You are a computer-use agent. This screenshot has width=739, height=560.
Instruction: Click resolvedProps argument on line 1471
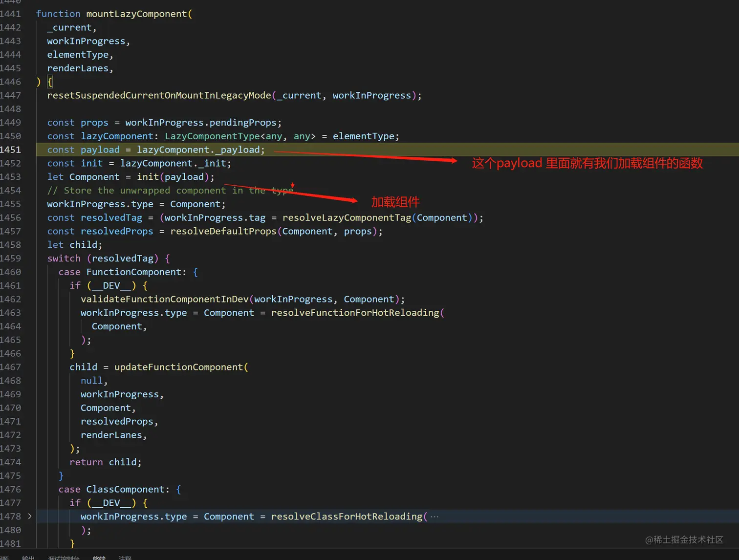coord(117,421)
